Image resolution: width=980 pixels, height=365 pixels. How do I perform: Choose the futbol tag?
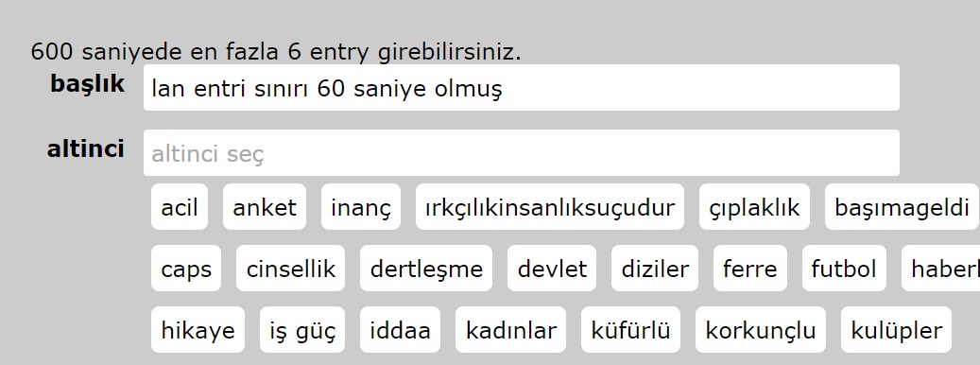(x=844, y=269)
